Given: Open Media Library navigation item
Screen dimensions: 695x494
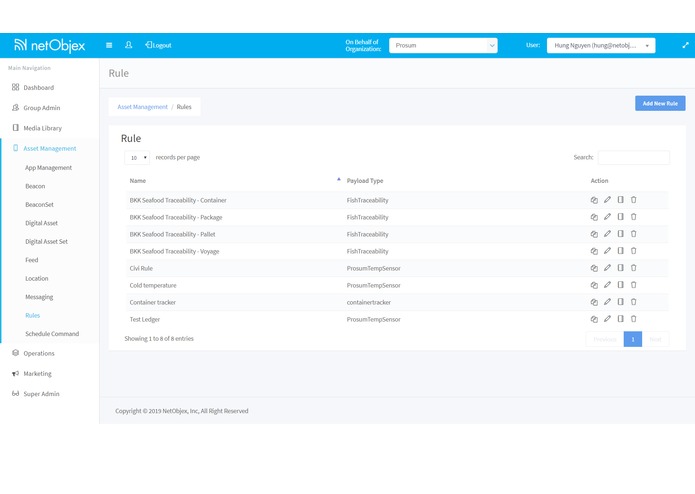Looking at the screenshot, I should pos(43,128).
